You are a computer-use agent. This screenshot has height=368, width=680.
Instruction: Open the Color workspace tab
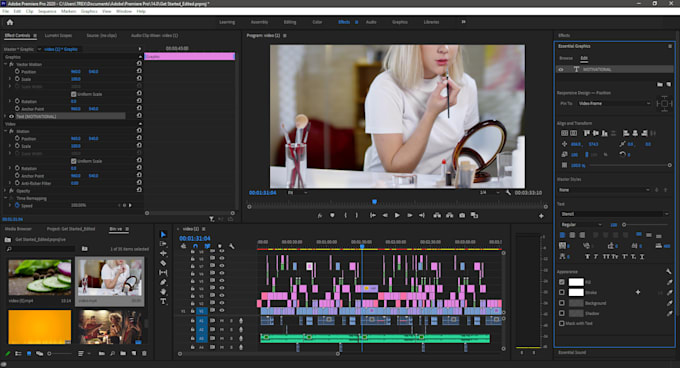(317, 22)
